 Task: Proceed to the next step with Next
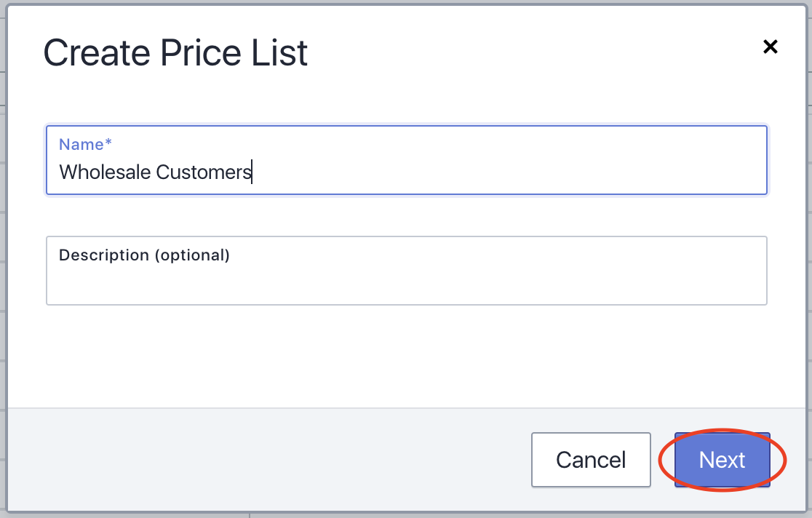722,460
